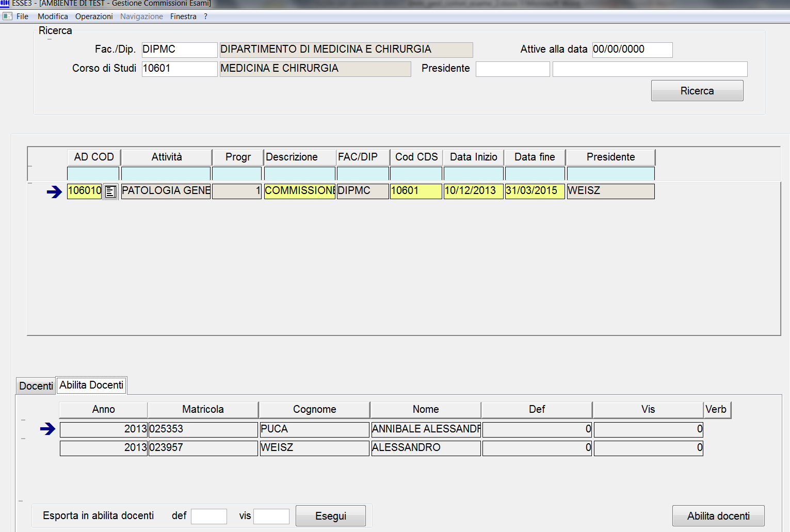Viewport: 790px width, 532px height.
Task: Open the detail icon beside AD COD 106010
Action: 110,191
